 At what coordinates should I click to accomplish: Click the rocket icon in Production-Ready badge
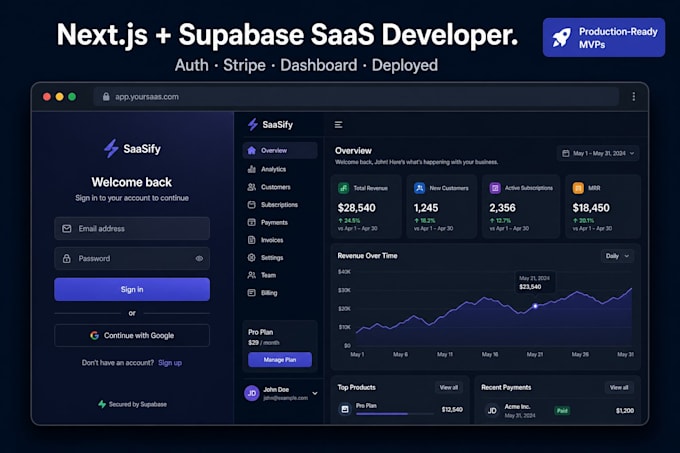[562, 38]
